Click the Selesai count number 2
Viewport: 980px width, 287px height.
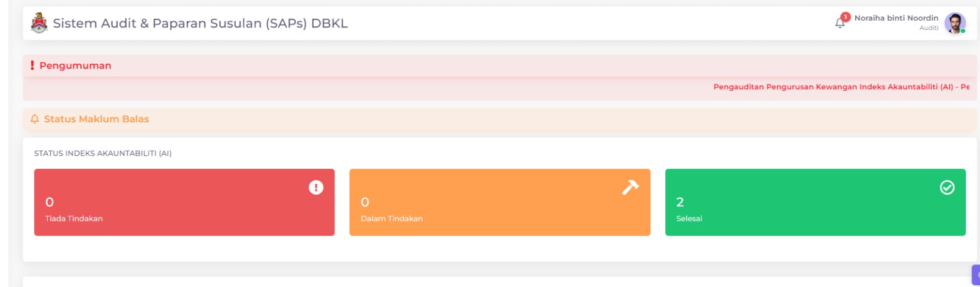click(x=680, y=202)
